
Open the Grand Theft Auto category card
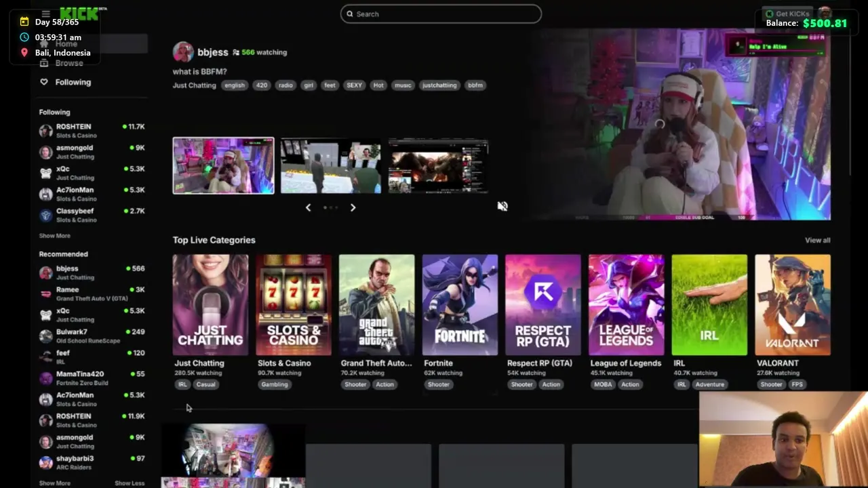click(376, 305)
